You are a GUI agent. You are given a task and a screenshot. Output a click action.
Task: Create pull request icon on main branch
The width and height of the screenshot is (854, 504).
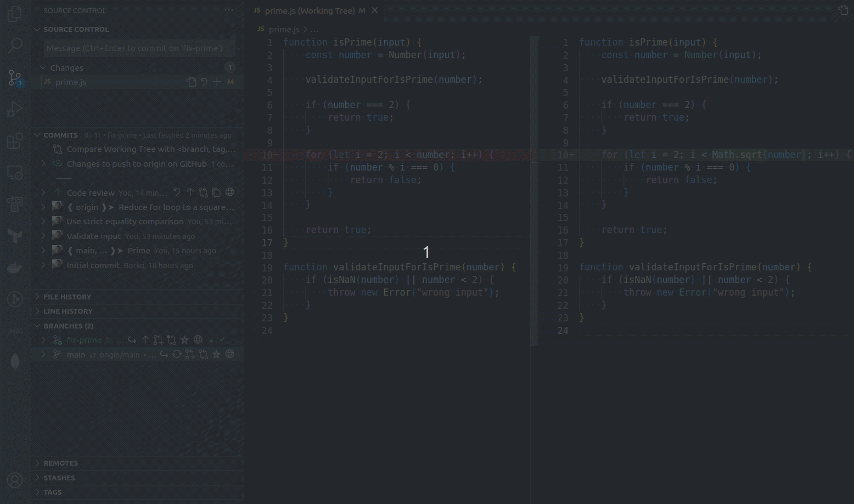pos(190,354)
